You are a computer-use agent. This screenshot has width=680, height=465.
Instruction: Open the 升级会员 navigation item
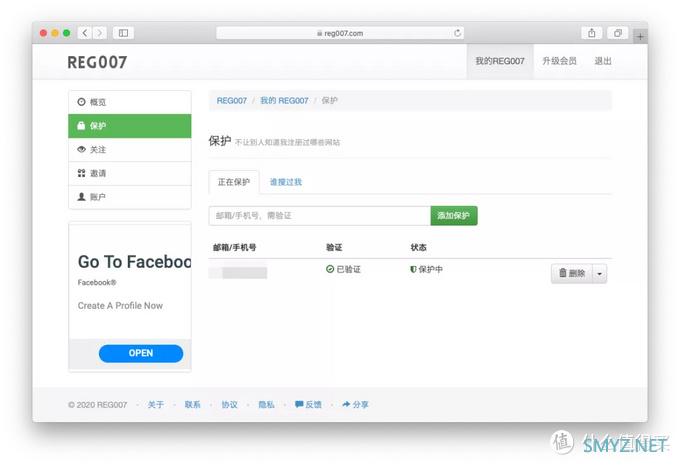coord(559,61)
